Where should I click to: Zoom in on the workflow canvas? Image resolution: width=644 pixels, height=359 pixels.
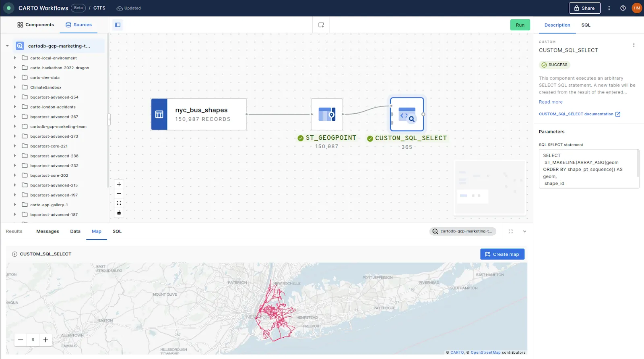coord(119,184)
